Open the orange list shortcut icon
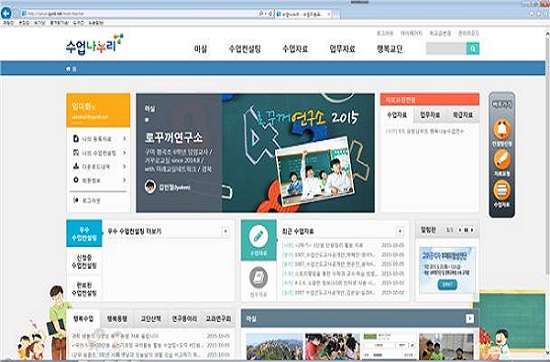 502,190
